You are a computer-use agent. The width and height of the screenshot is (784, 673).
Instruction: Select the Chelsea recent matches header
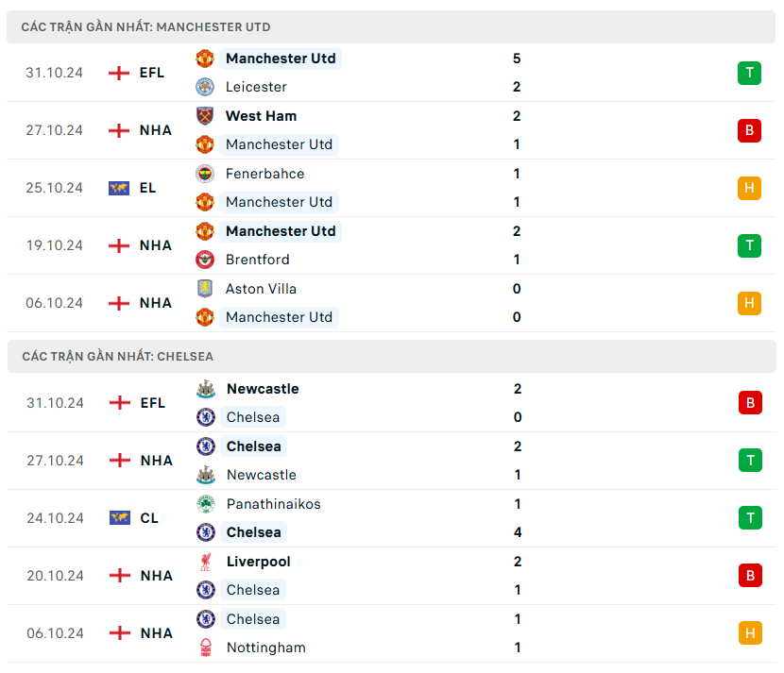(117, 357)
